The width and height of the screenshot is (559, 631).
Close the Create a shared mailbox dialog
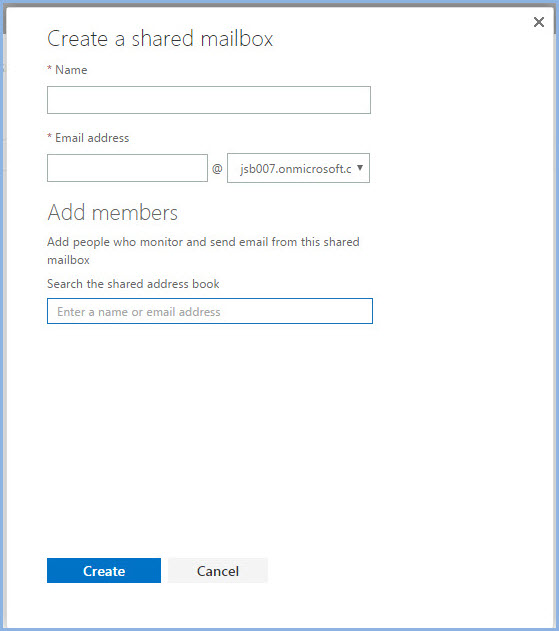539,22
